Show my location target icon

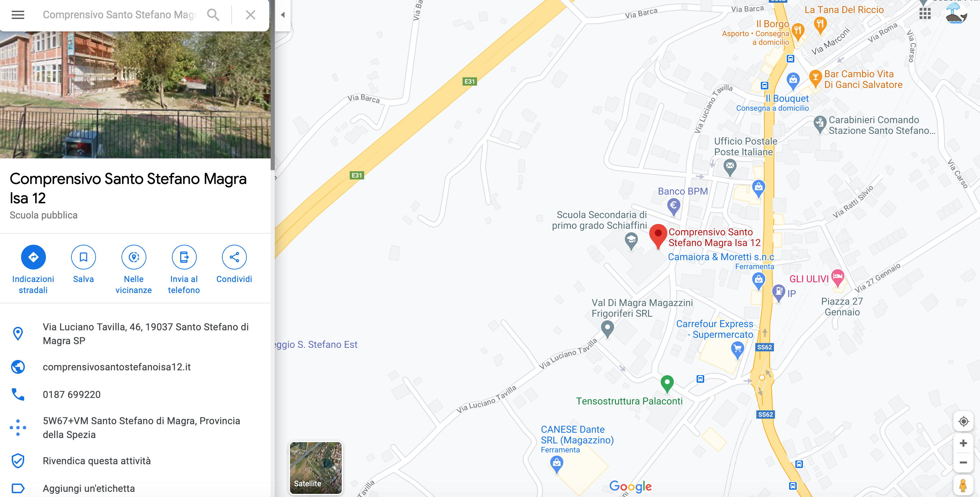pos(963,421)
